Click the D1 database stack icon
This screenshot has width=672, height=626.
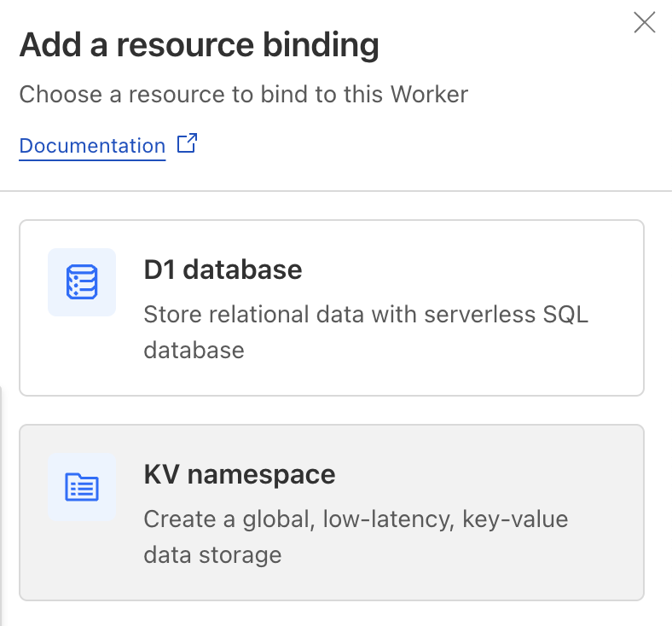pos(82,282)
